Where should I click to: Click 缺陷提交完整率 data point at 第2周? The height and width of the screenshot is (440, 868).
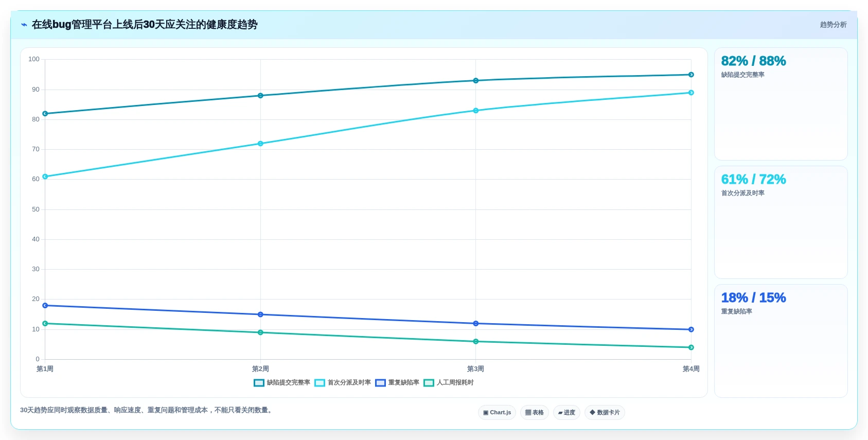click(260, 96)
